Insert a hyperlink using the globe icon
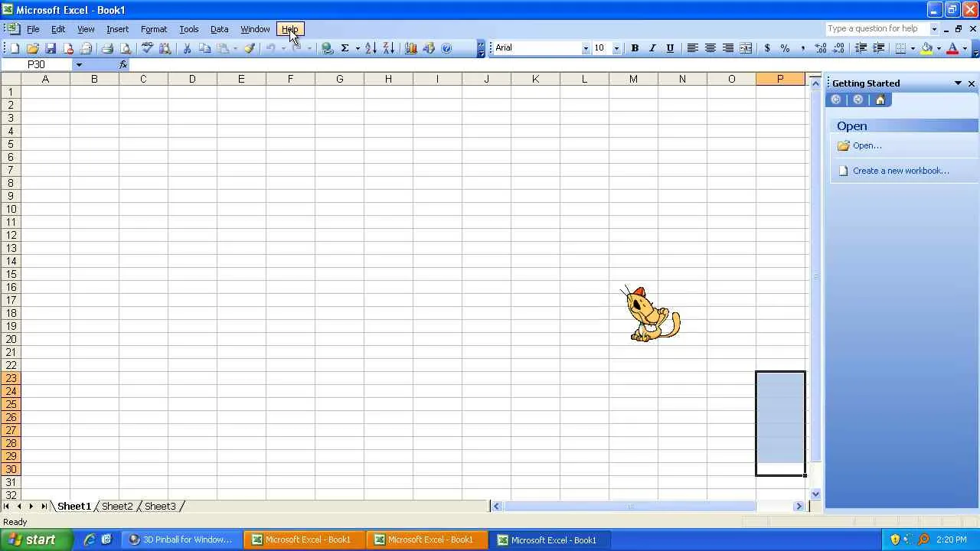 click(x=328, y=48)
